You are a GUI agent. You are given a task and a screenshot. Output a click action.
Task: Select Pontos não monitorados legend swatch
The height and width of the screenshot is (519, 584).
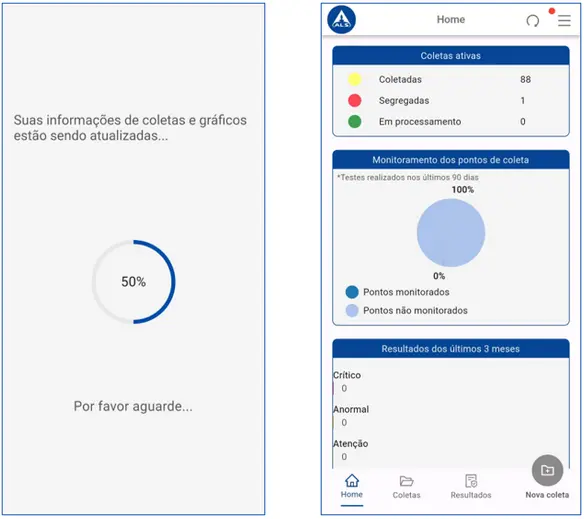(x=352, y=310)
